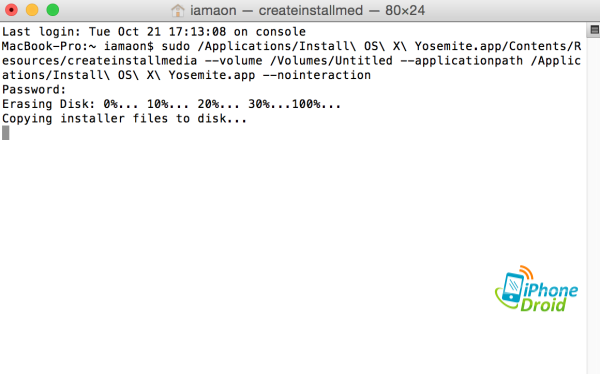Zoom the window using the green button
The width and height of the screenshot is (600, 374).
(x=53, y=10)
